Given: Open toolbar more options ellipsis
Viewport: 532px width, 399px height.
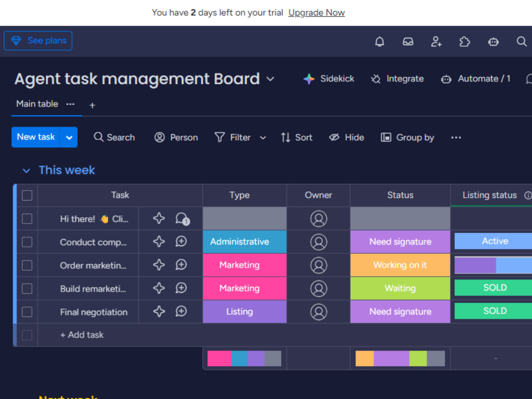Looking at the screenshot, I should click(x=456, y=137).
